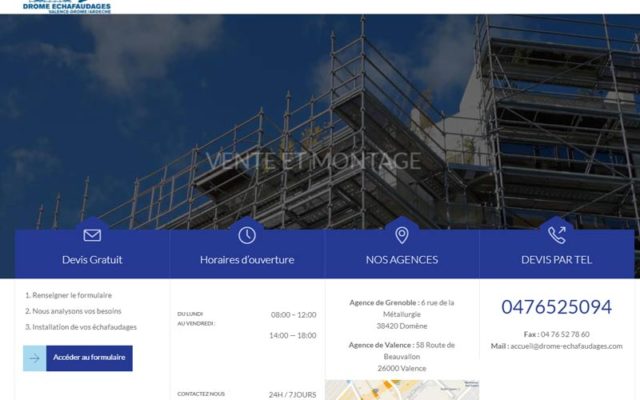Click the Agence de Valence address
Screen dimensions: 640x400
(402, 357)
